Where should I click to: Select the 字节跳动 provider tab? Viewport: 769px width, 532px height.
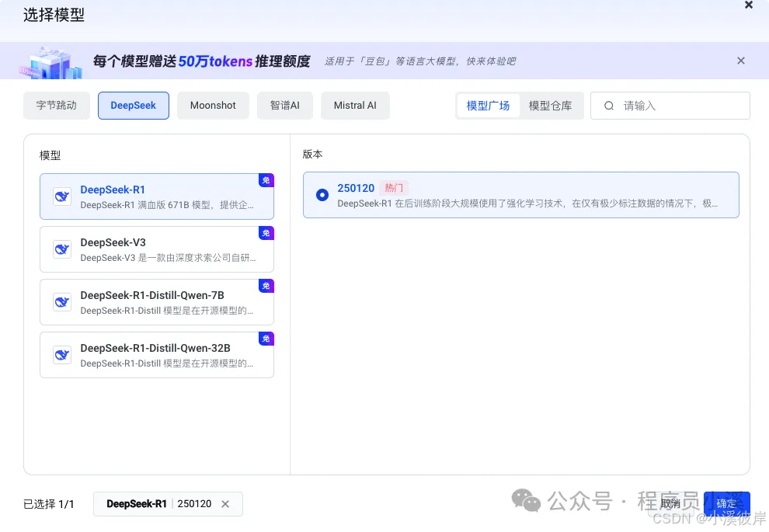pos(57,106)
